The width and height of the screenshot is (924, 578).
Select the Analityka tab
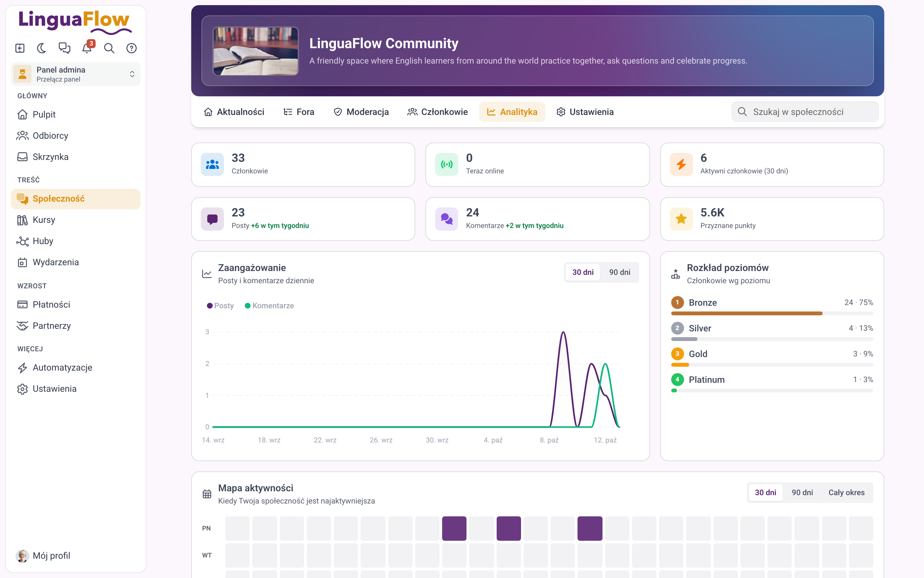(x=512, y=112)
